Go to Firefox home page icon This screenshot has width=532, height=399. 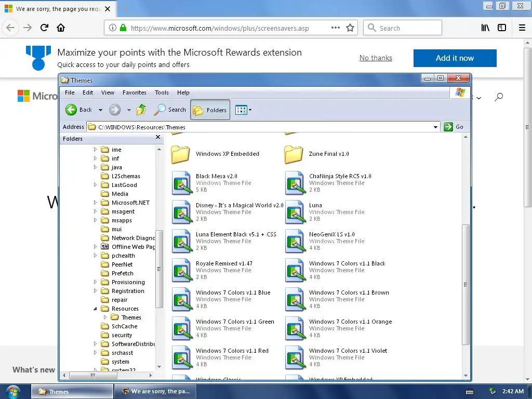[x=61, y=28]
